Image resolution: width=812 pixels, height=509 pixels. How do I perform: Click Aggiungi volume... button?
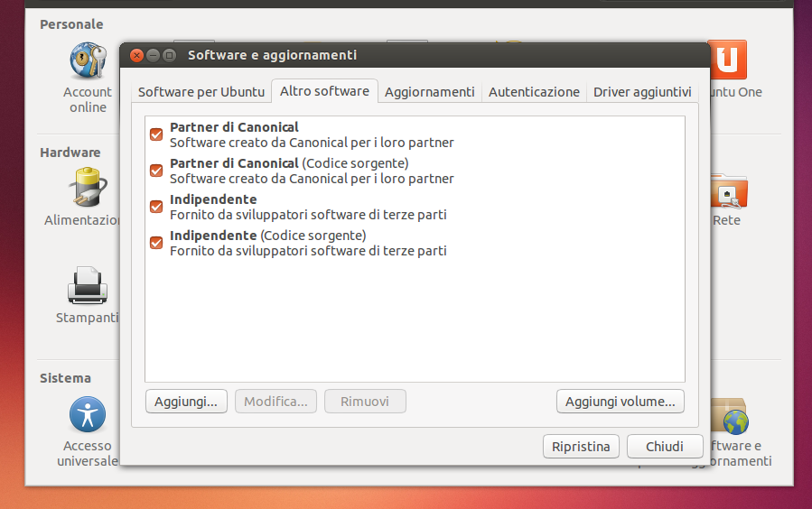click(x=621, y=402)
